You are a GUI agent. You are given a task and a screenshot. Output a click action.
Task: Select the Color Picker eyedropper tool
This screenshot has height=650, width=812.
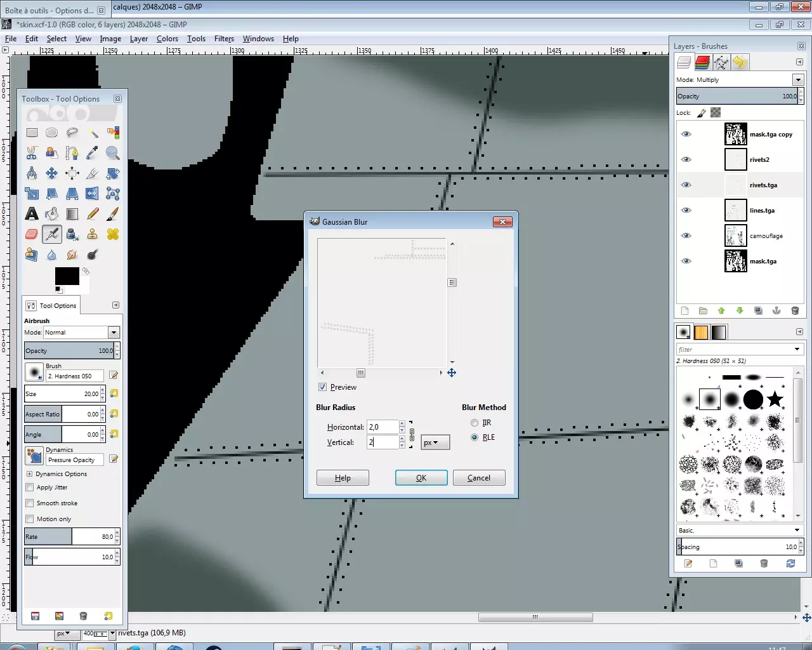93,153
